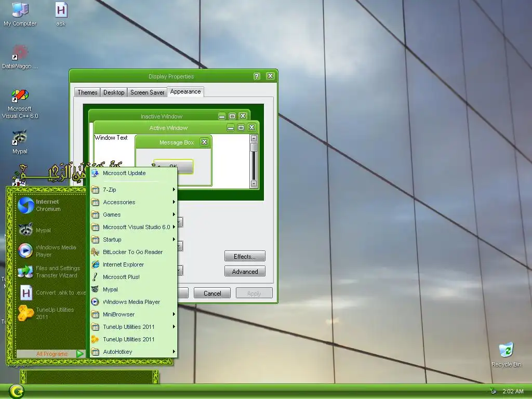This screenshot has width=532, height=399.
Task: Open the ask AutoHotkey script icon
Action: click(61, 14)
